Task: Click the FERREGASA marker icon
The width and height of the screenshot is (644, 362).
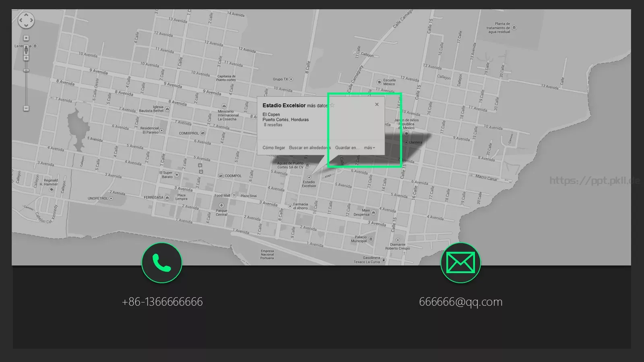Action: coord(167,197)
